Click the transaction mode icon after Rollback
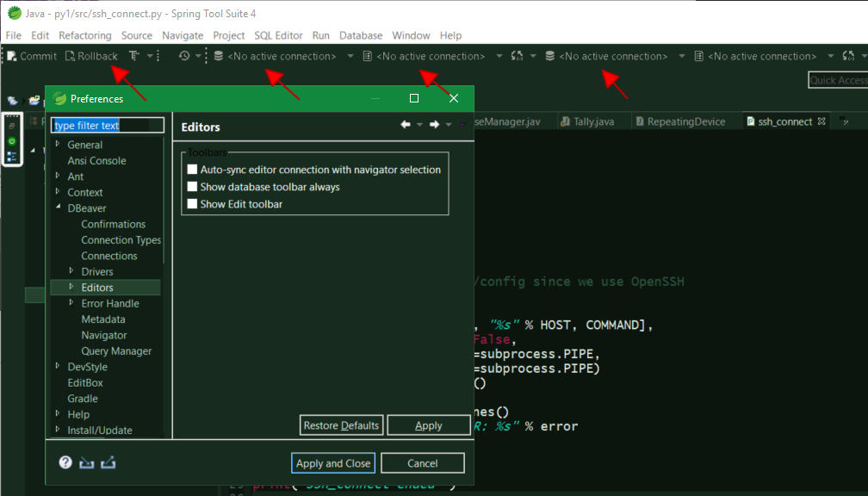The image size is (868, 496). (134, 56)
